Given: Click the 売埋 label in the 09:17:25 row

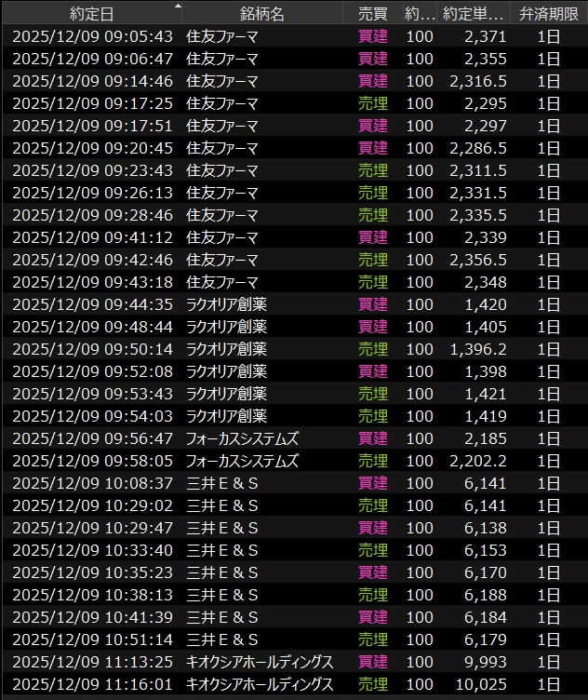Looking at the screenshot, I should tap(372, 103).
